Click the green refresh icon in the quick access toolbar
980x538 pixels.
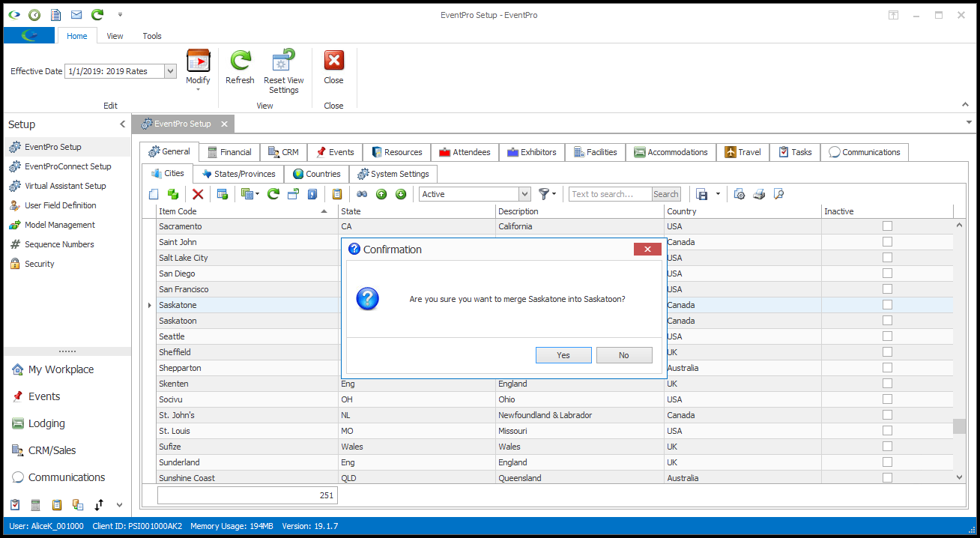click(97, 14)
